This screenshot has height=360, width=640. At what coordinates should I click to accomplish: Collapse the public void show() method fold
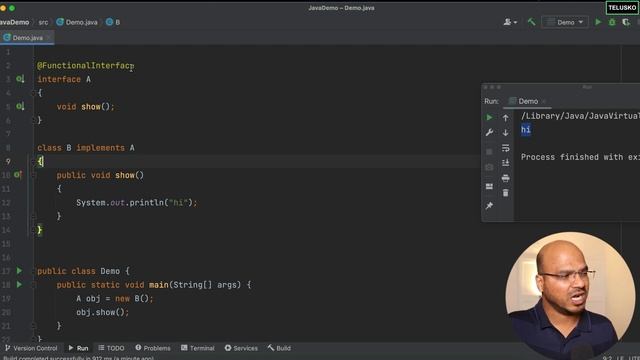click(x=34, y=175)
